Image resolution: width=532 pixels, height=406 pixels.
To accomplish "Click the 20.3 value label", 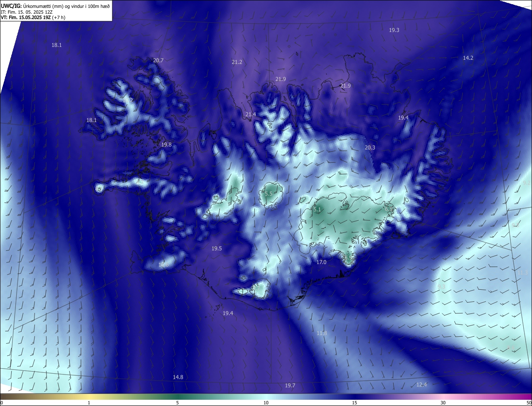I will [370, 147].
